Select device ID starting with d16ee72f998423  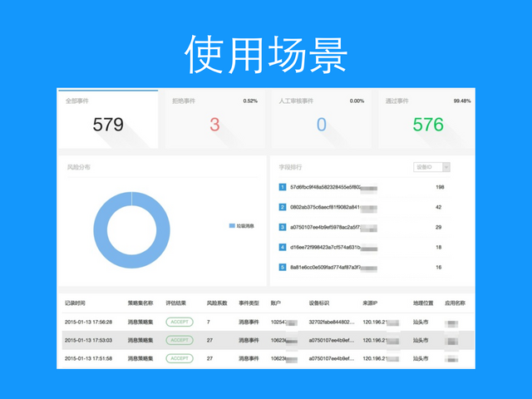(x=325, y=247)
